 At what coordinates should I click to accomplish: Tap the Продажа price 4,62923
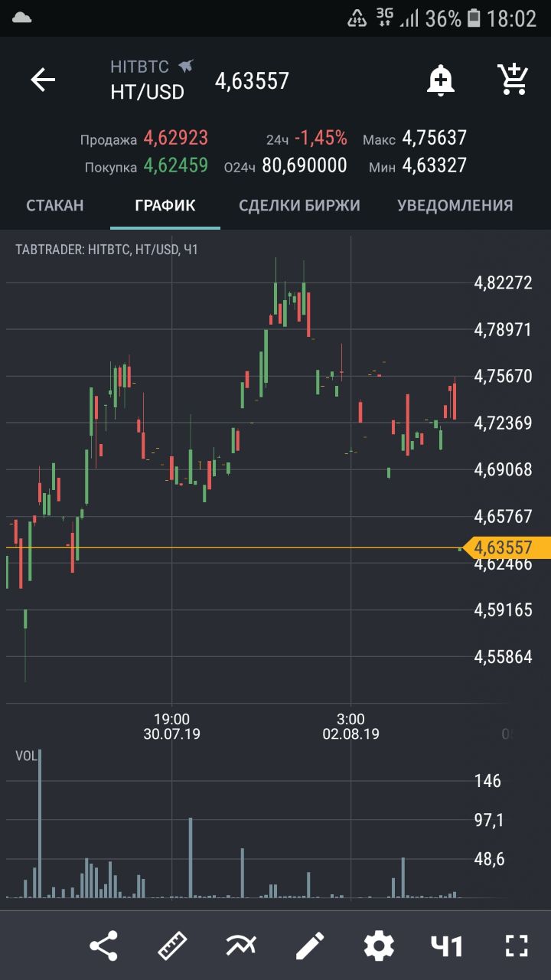pos(176,139)
